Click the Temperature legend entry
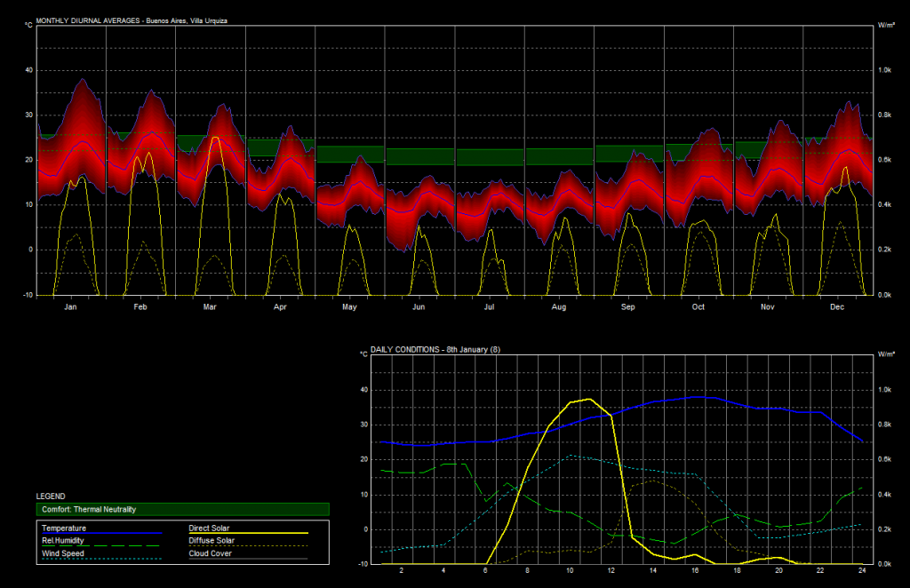Image resolution: width=910 pixels, height=588 pixels. [x=62, y=528]
